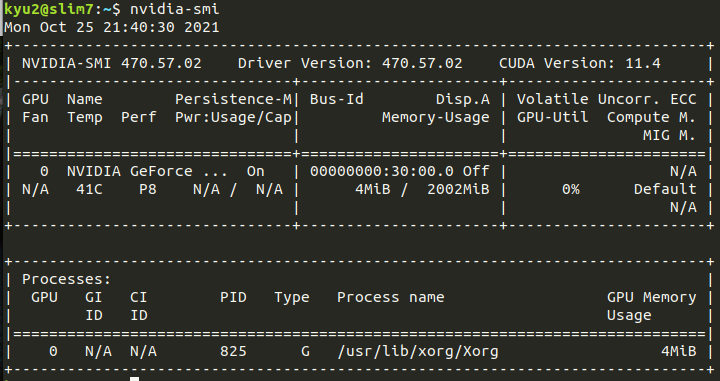Click the performance state 'P8'
Viewport: 720px width, 381px height.
148,189
